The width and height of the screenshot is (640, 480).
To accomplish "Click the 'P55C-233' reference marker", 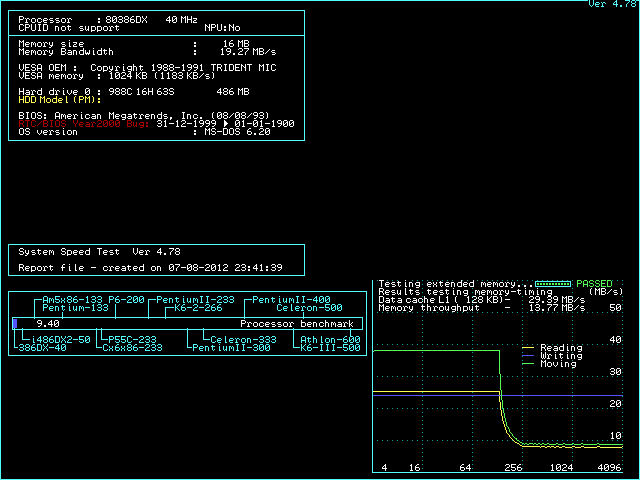I will tap(132, 340).
